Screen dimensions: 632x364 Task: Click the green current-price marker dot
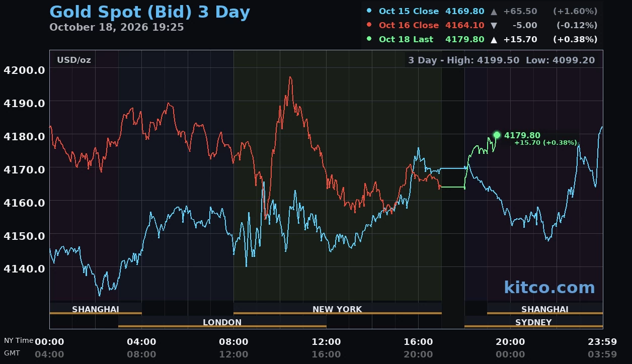(x=497, y=135)
